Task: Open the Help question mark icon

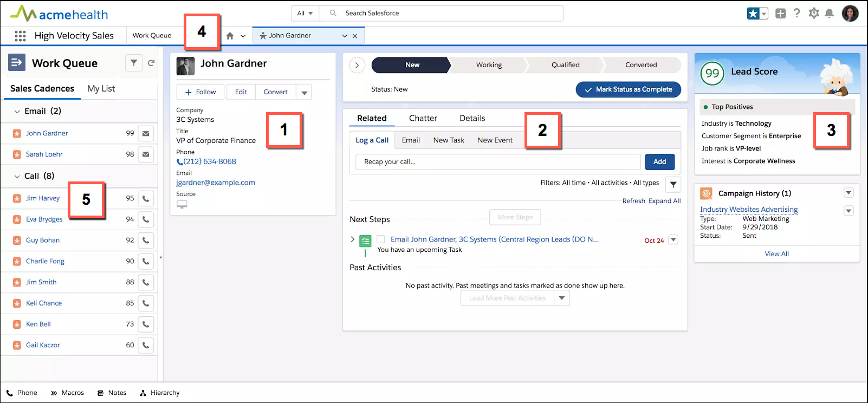Action: click(x=796, y=14)
